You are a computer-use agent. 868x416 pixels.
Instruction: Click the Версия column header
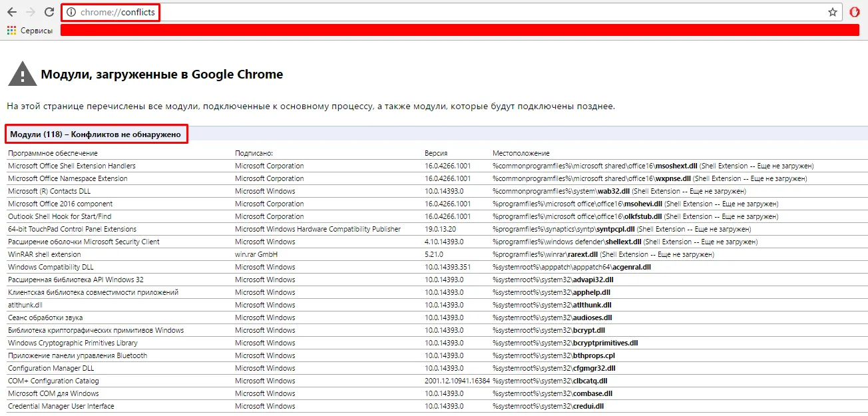point(436,153)
